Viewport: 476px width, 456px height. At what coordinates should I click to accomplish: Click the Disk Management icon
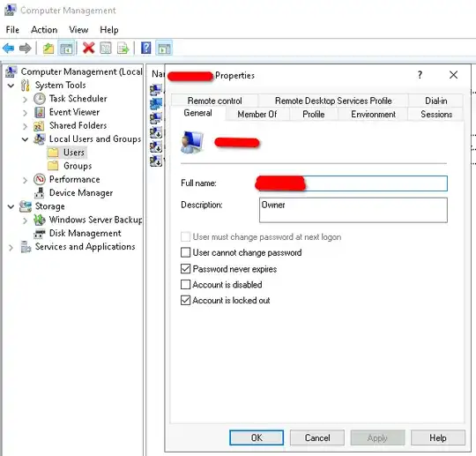coord(40,234)
